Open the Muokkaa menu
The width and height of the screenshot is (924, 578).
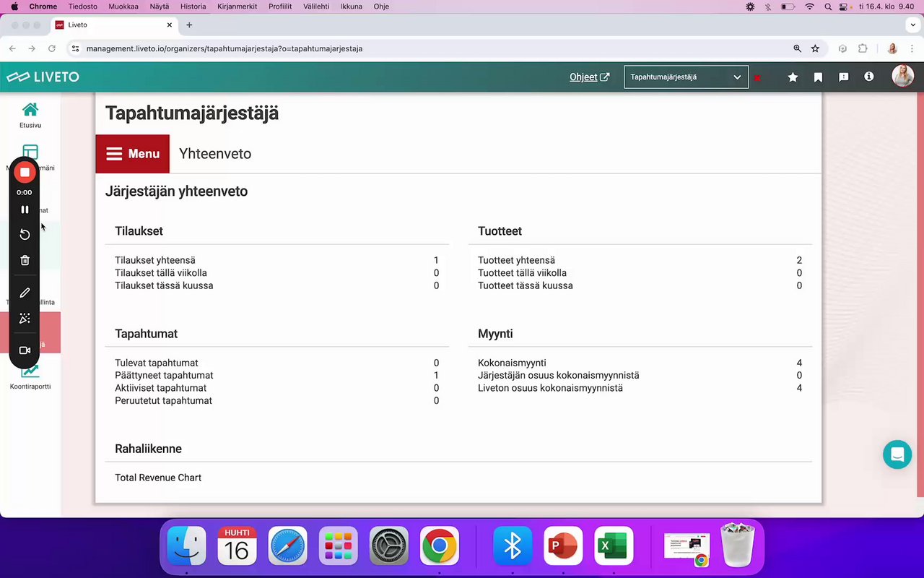[x=123, y=7]
